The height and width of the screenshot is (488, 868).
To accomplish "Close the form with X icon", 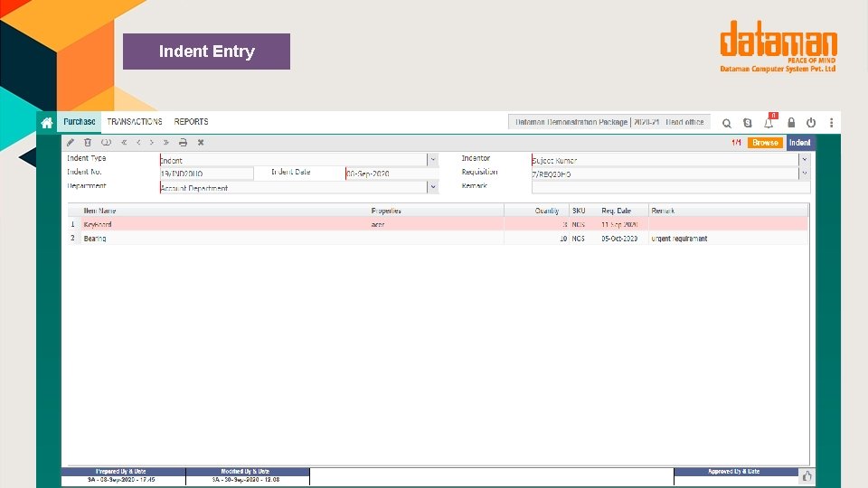I will (201, 143).
